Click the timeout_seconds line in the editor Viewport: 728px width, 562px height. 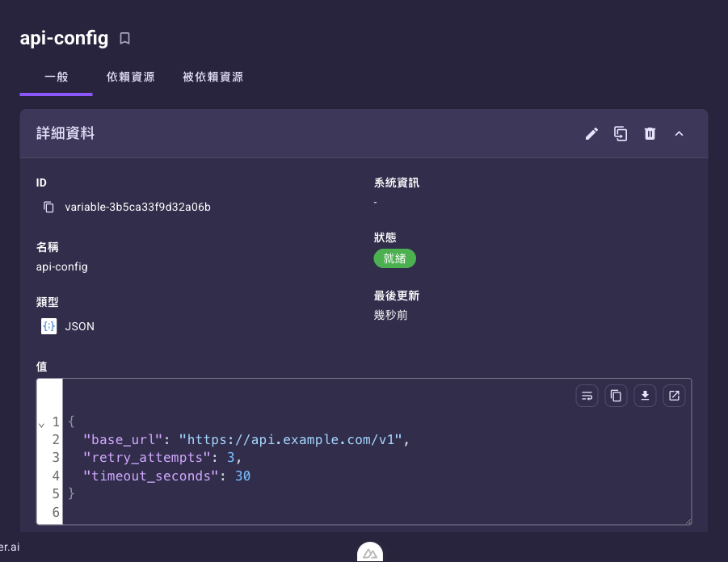(x=166, y=476)
